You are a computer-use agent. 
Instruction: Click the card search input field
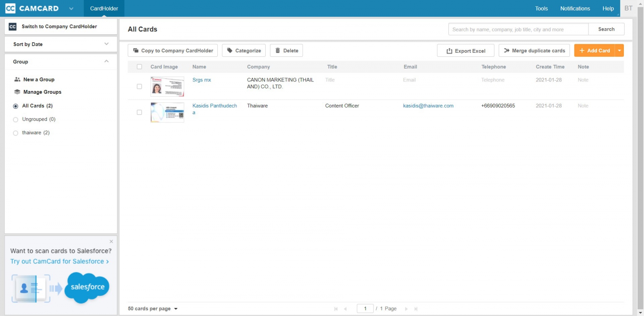coord(518,29)
